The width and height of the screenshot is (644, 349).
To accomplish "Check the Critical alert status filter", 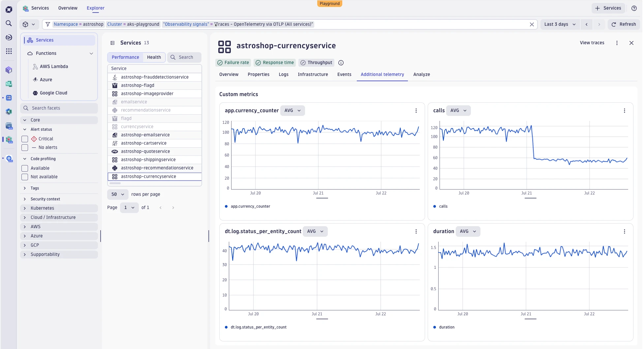I will [25, 139].
